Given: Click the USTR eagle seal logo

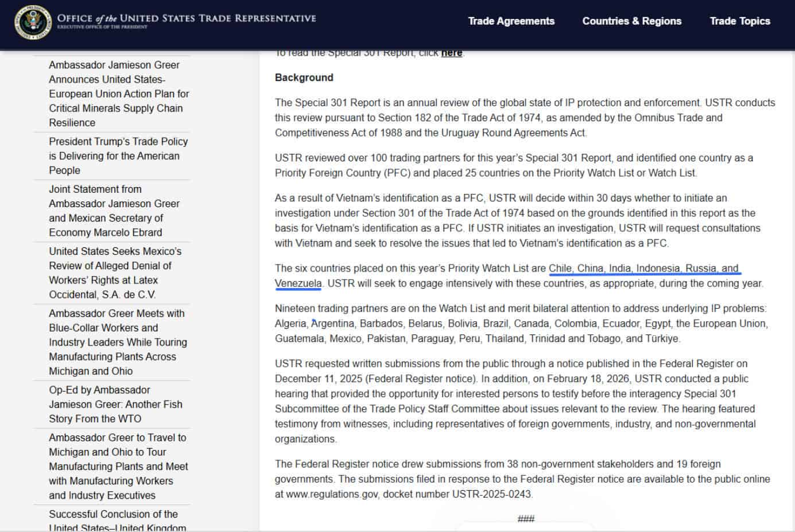Looking at the screenshot, I should [x=33, y=22].
